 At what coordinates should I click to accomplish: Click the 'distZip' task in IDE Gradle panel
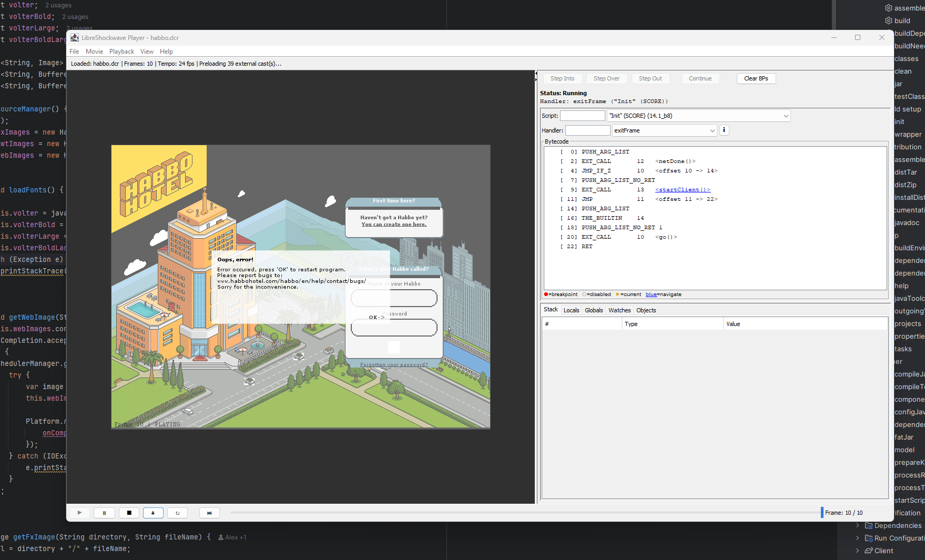(906, 185)
